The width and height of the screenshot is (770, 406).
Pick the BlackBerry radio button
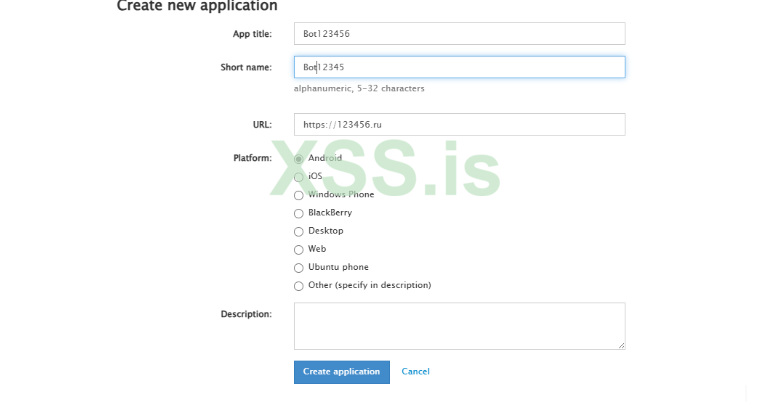pos(299,213)
